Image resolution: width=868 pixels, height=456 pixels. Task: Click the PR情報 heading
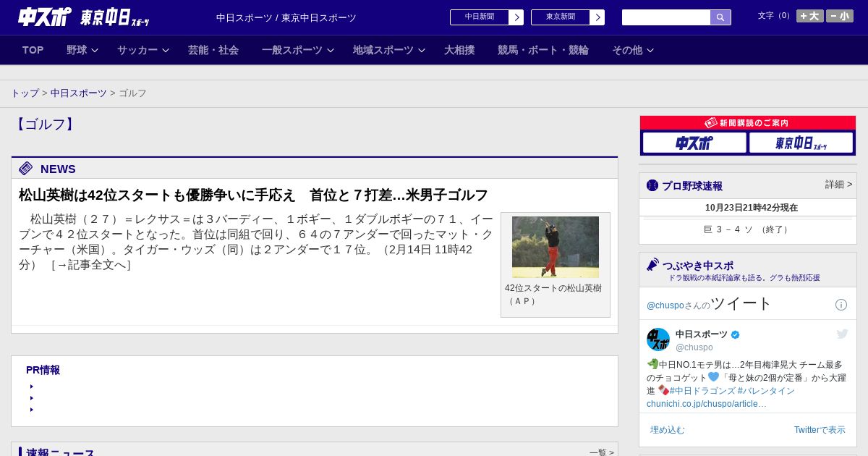(x=43, y=370)
